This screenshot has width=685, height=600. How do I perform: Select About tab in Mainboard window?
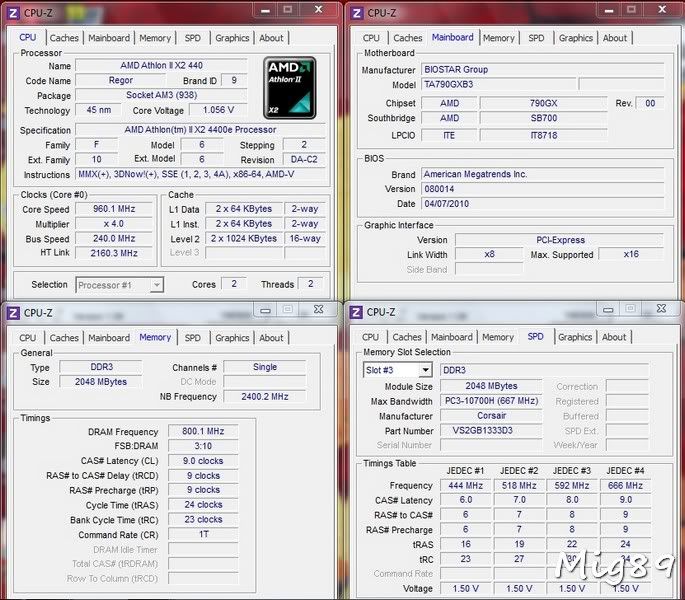pyautogui.click(x=615, y=38)
